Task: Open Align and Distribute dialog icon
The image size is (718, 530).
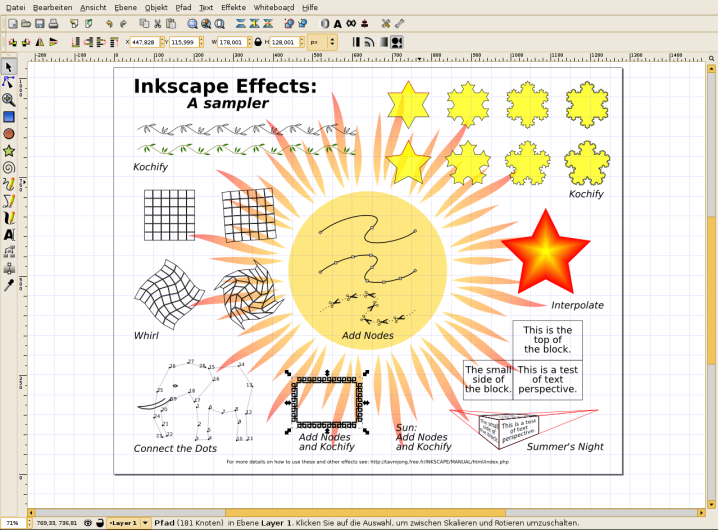Action: point(364,24)
